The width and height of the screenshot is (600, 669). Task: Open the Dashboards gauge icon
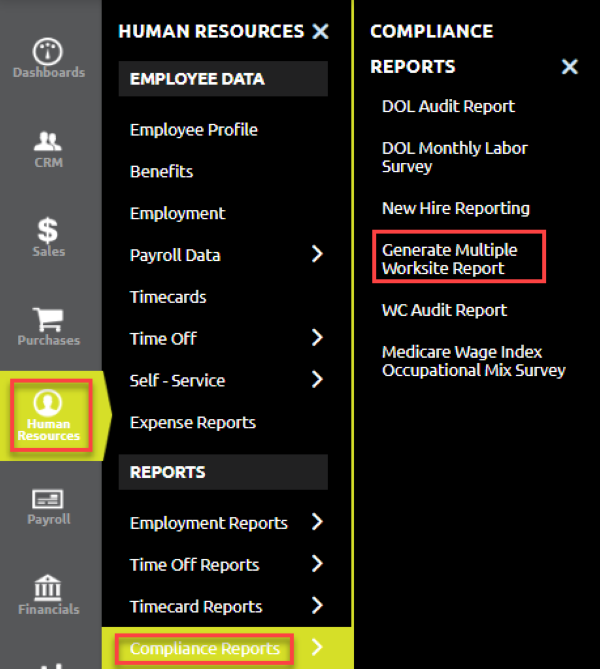48,51
